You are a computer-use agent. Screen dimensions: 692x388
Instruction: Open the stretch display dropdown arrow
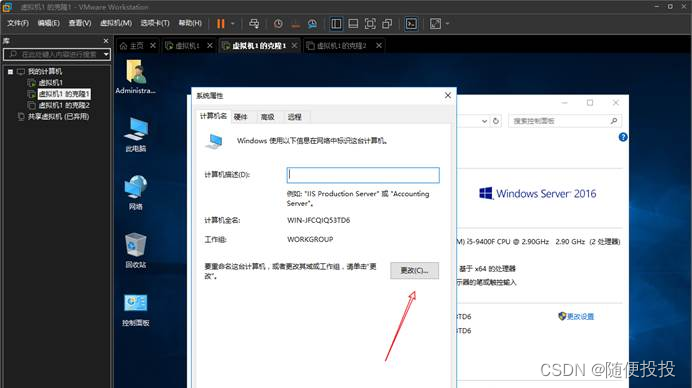447,24
